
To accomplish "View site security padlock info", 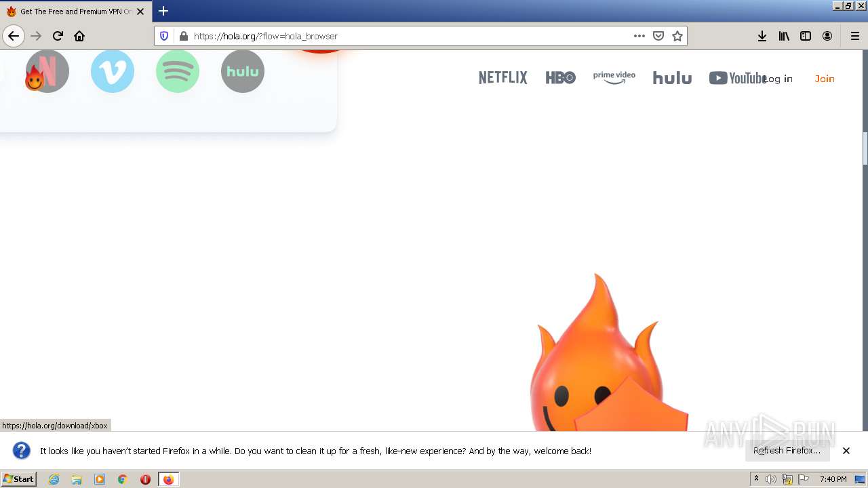I will 183,36.
